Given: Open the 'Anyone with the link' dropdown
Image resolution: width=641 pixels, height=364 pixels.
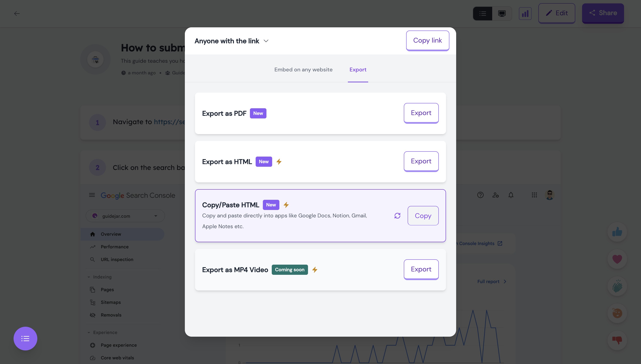Looking at the screenshot, I should 231,41.
